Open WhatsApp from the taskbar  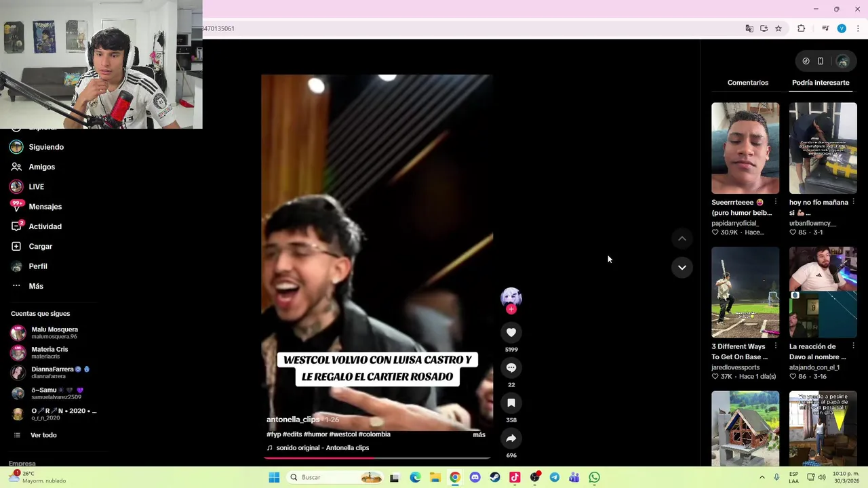[594, 477]
